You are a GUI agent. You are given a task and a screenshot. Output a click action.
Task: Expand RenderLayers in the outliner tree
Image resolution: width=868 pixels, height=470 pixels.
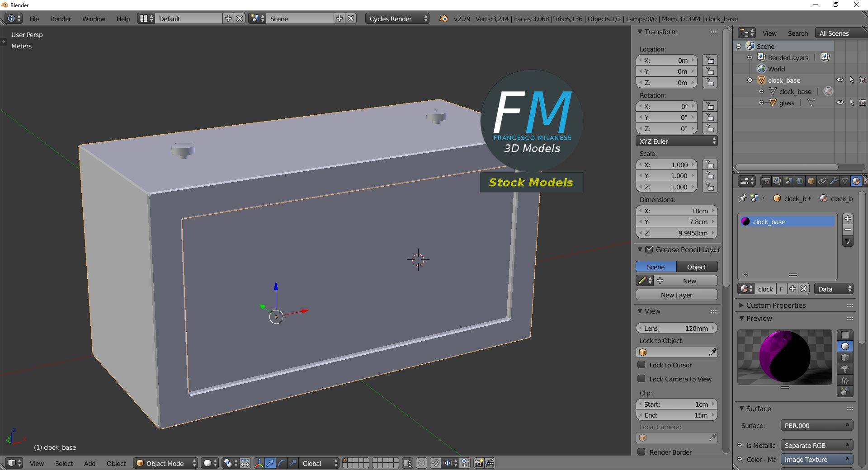click(x=750, y=57)
